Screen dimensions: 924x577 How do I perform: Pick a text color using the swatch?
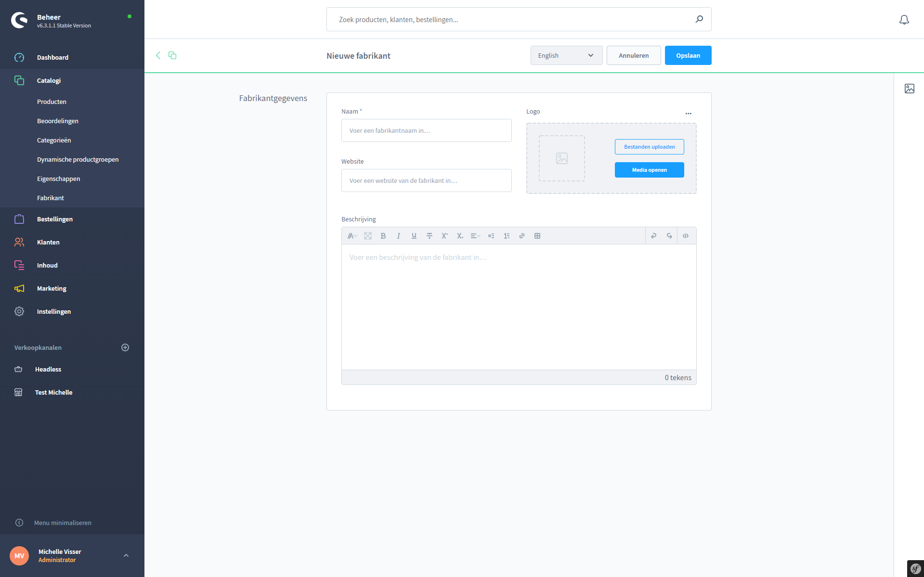pyautogui.click(x=367, y=236)
